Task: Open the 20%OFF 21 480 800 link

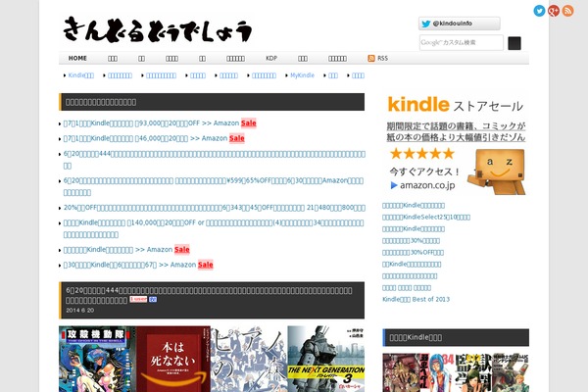Action: [x=214, y=208]
